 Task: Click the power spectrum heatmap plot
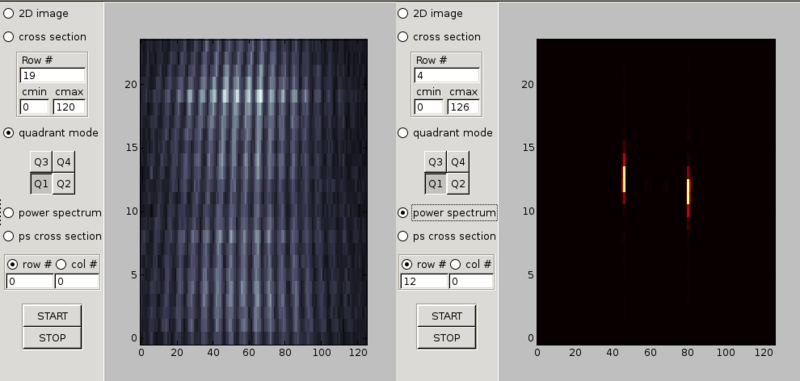(656, 192)
